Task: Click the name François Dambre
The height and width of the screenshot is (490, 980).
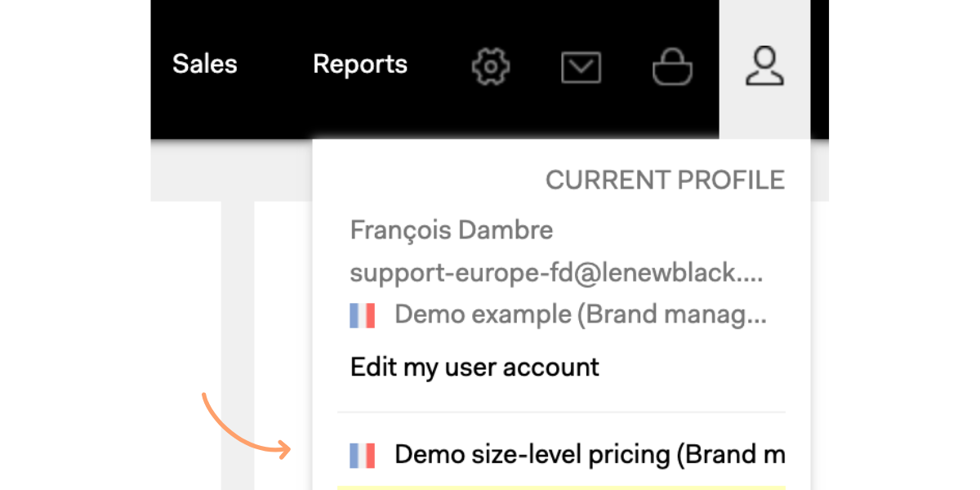Action: click(x=452, y=230)
